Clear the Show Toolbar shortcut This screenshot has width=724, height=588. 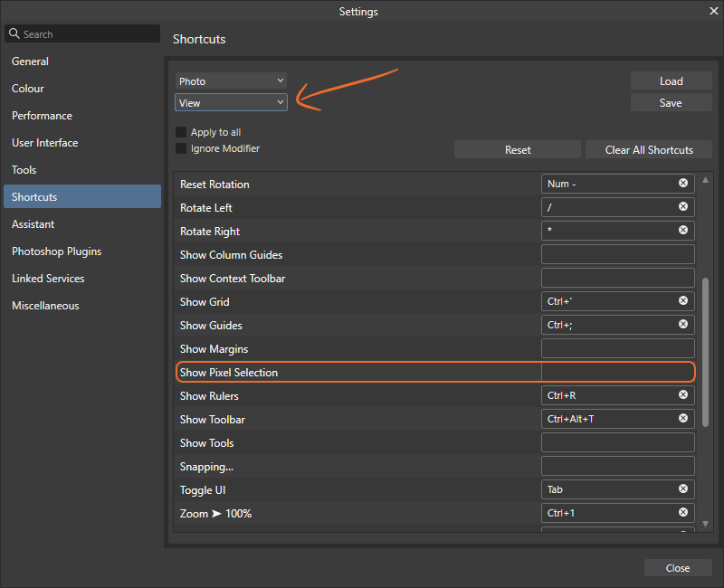683,418
